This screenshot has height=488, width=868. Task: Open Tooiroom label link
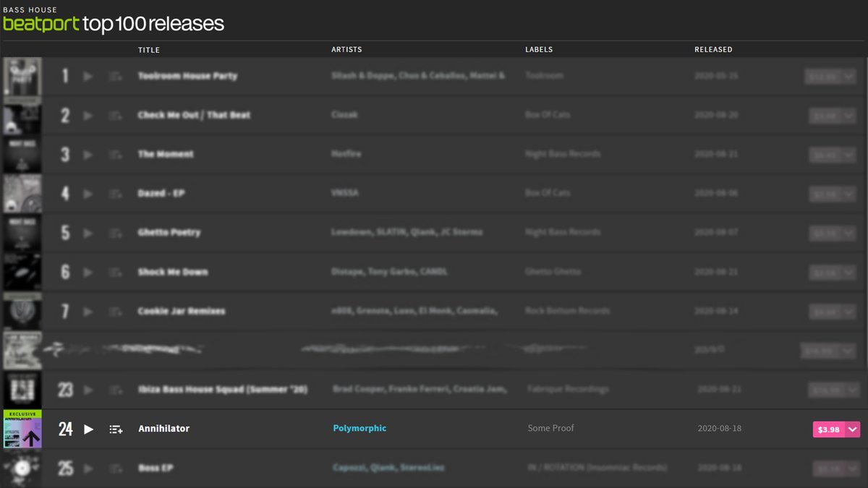(x=545, y=76)
